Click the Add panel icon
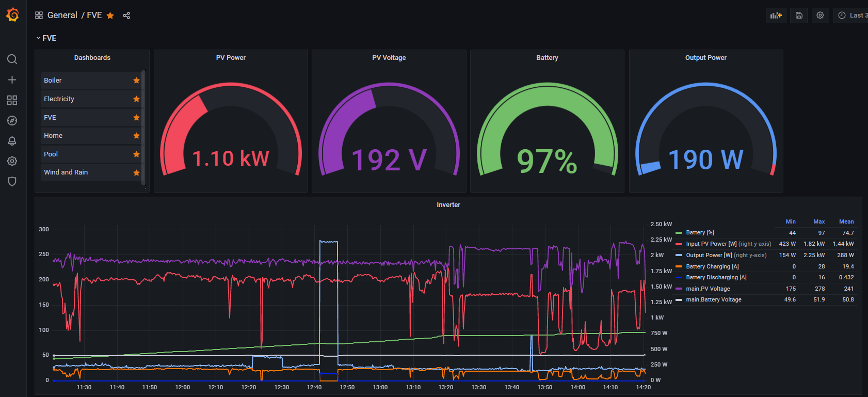The width and height of the screenshot is (868, 397). 776,15
